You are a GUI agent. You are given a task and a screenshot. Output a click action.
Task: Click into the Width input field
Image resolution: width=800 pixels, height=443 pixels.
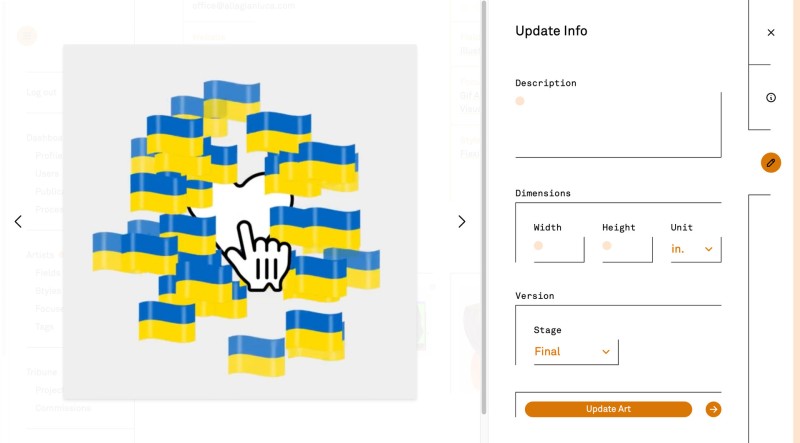point(558,249)
